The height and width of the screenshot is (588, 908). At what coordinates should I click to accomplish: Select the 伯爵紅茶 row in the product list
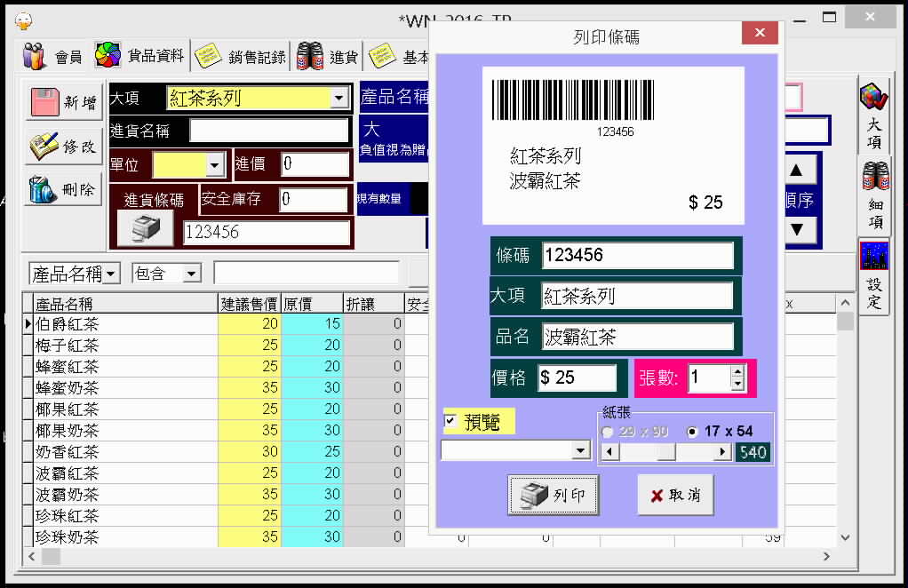tap(213, 324)
